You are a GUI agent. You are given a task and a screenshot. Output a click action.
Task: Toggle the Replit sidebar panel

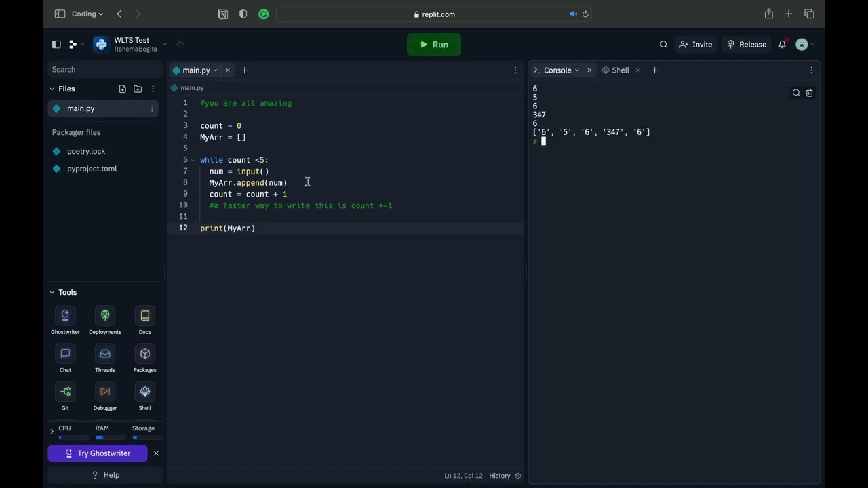tap(56, 45)
